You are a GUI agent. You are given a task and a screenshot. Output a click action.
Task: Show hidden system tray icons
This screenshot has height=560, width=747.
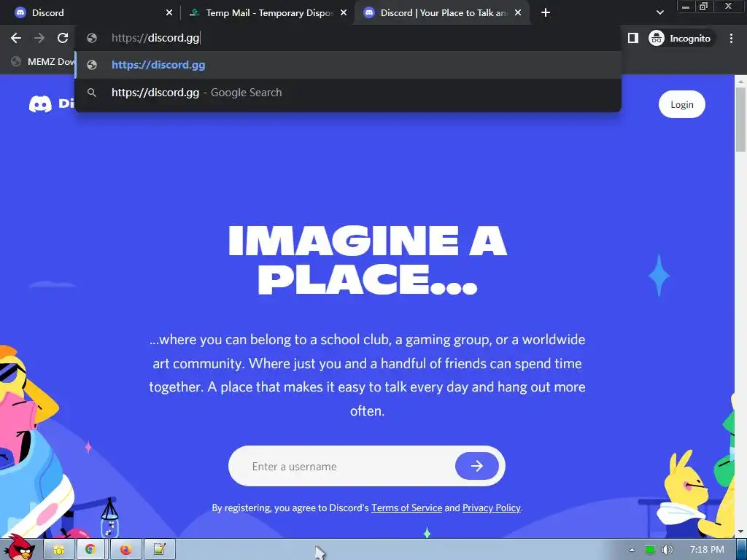point(632,550)
